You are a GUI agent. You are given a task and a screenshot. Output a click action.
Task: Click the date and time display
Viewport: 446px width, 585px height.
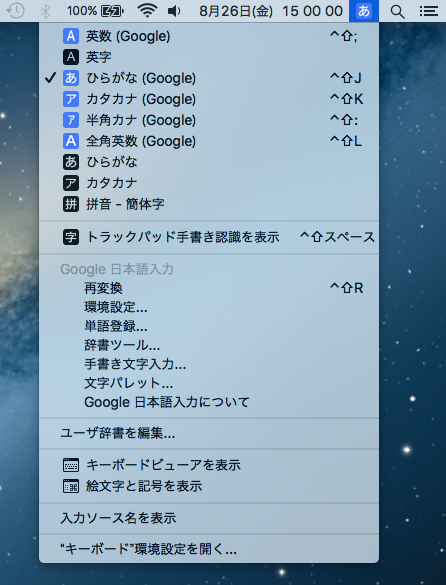pyautogui.click(x=271, y=11)
